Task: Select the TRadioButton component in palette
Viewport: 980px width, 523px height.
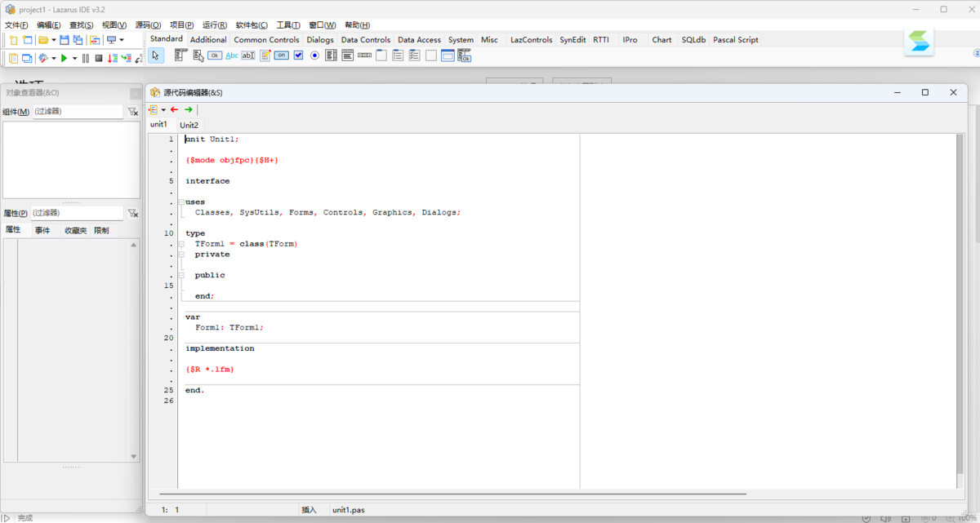Action: [x=314, y=55]
